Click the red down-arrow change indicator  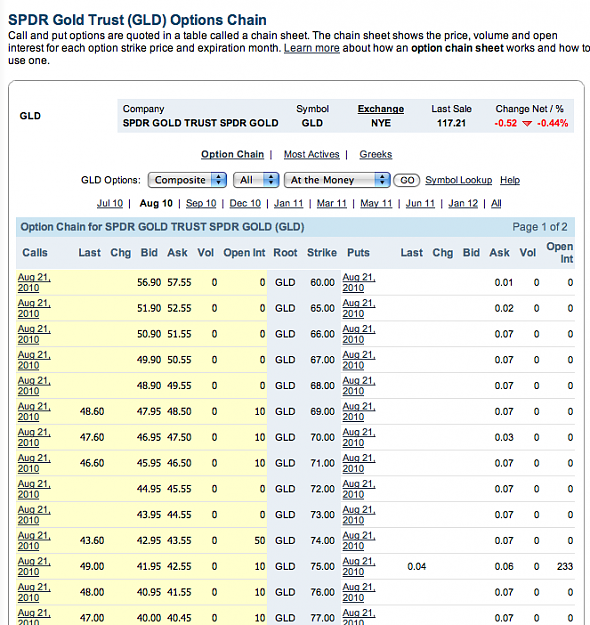(527, 124)
